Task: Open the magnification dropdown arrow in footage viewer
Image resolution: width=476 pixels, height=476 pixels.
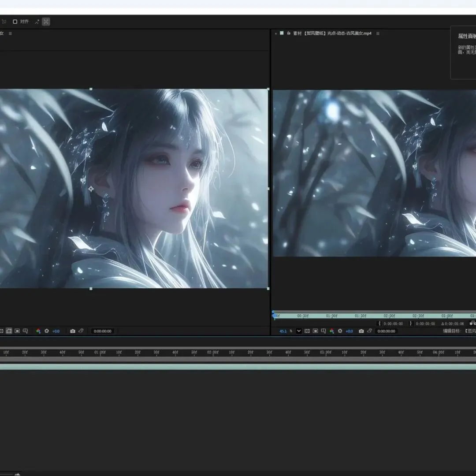Action: pos(299,331)
